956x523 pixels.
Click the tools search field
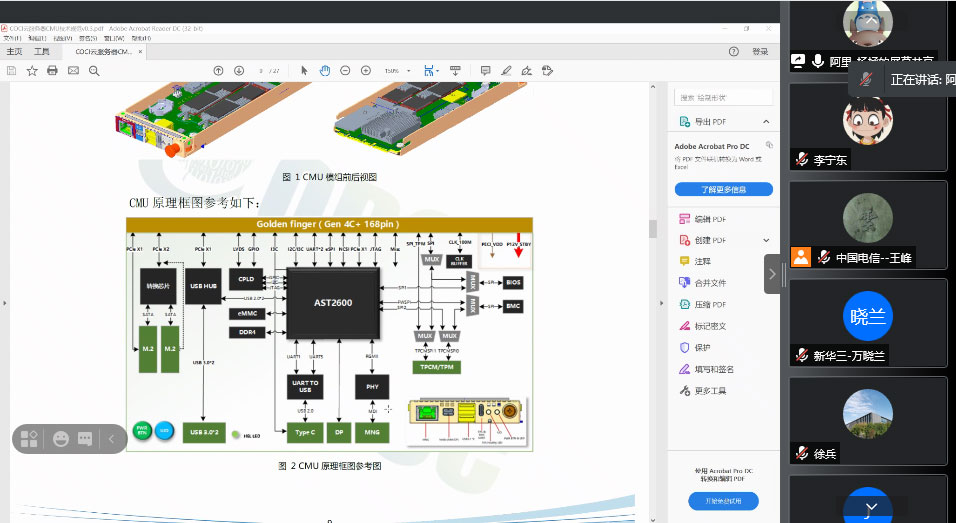click(x=724, y=98)
